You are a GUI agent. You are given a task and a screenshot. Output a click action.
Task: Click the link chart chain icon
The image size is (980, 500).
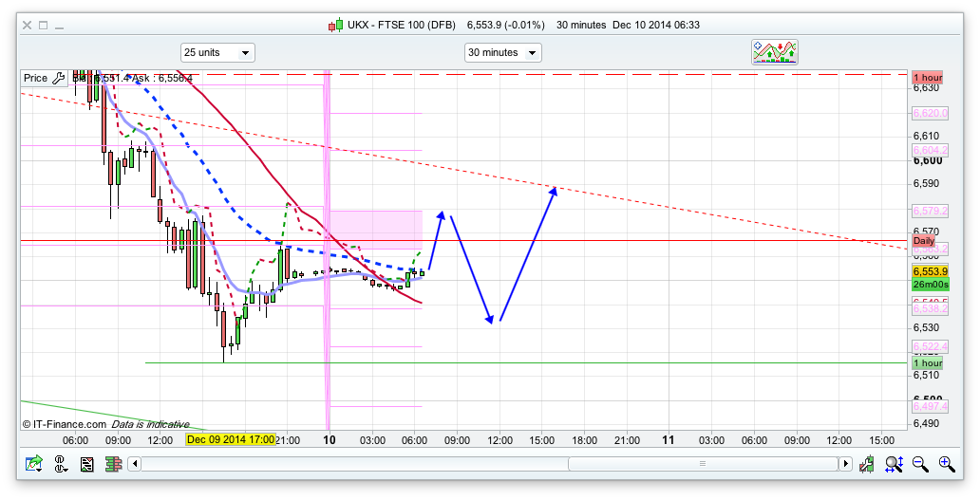tap(61, 464)
